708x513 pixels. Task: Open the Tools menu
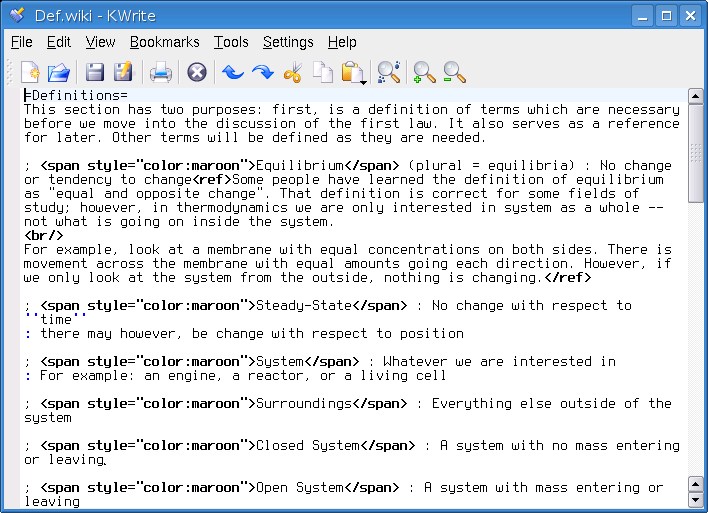point(231,42)
